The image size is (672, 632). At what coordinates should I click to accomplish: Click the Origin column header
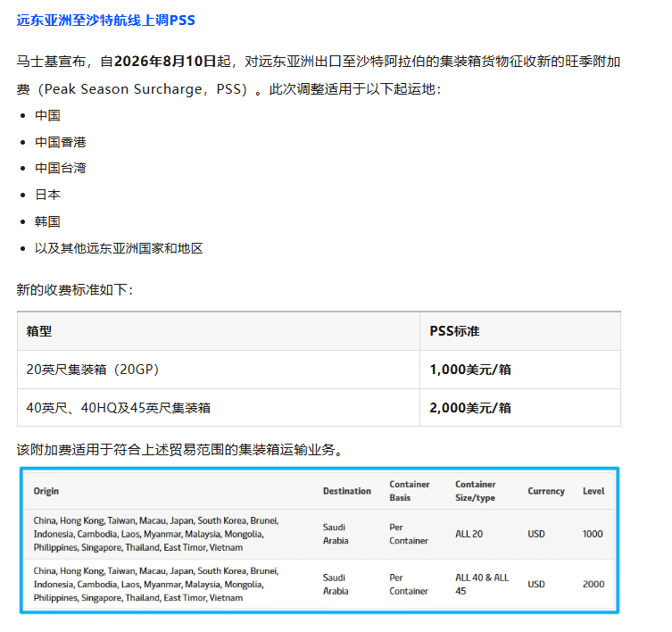click(x=46, y=491)
